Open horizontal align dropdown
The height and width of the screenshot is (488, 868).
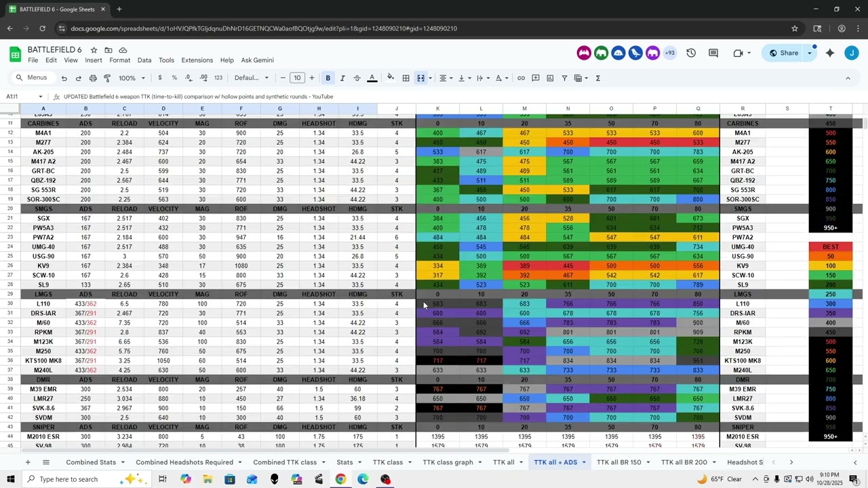point(446,78)
